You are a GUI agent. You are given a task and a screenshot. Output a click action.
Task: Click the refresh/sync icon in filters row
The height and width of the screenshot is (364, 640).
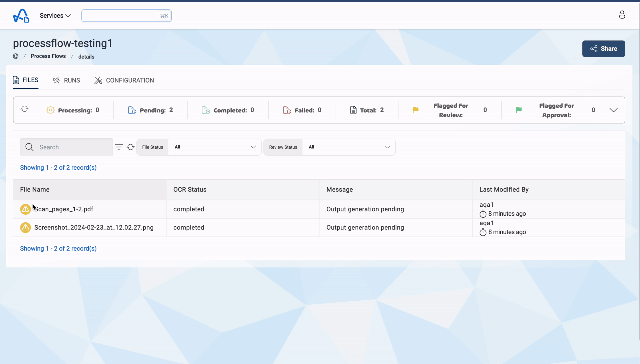(130, 147)
